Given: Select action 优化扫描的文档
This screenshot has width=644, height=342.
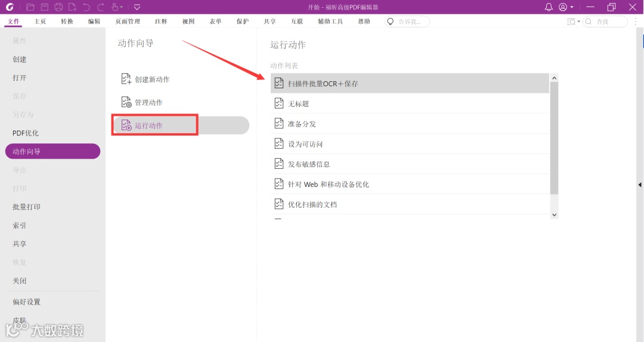Looking at the screenshot, I should click(410, 204).
